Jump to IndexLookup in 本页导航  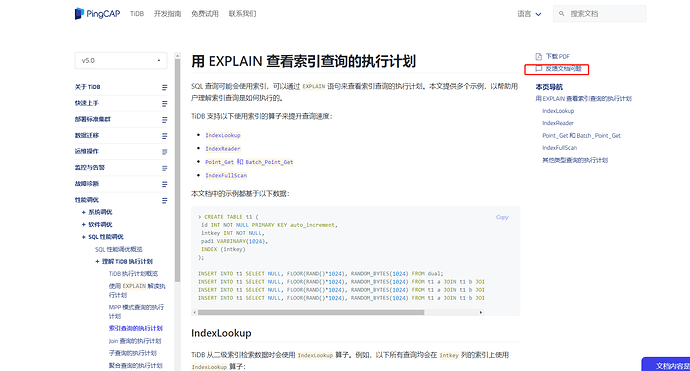point(558,111)
